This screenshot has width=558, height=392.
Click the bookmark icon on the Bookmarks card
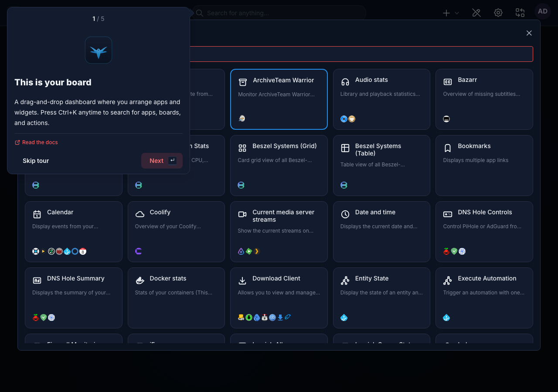pyautogui.click(x=448, y=148)
